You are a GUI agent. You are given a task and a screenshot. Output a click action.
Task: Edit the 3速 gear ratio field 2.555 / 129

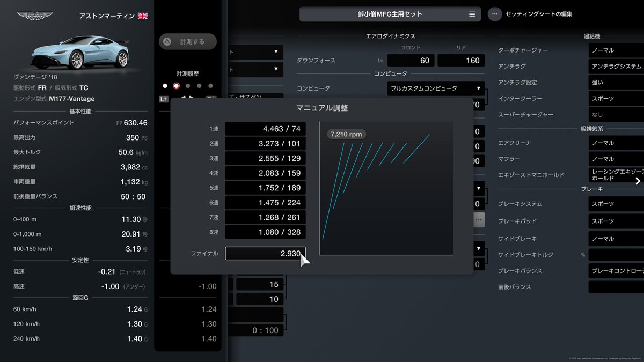pyautogui.click(x=266, y=159)
